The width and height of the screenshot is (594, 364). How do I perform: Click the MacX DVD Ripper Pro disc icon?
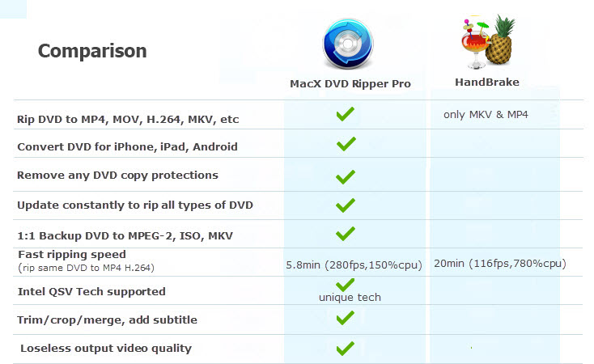[x=348, y=44]
